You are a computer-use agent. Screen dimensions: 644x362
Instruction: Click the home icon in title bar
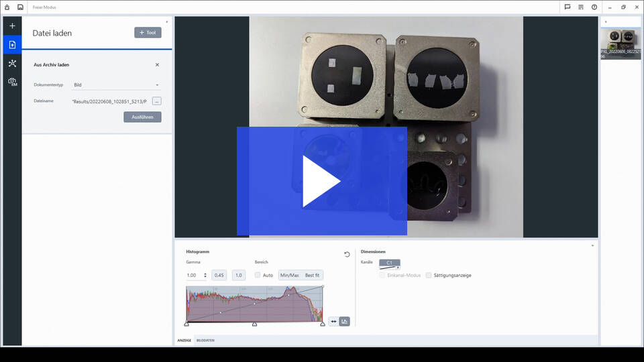[7, 7]
